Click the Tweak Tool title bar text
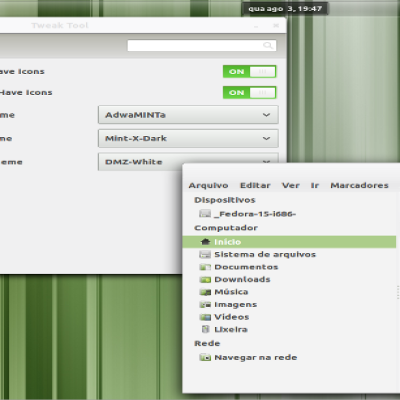The width and height of the screenshot is (400, 400). click(60, 25)
